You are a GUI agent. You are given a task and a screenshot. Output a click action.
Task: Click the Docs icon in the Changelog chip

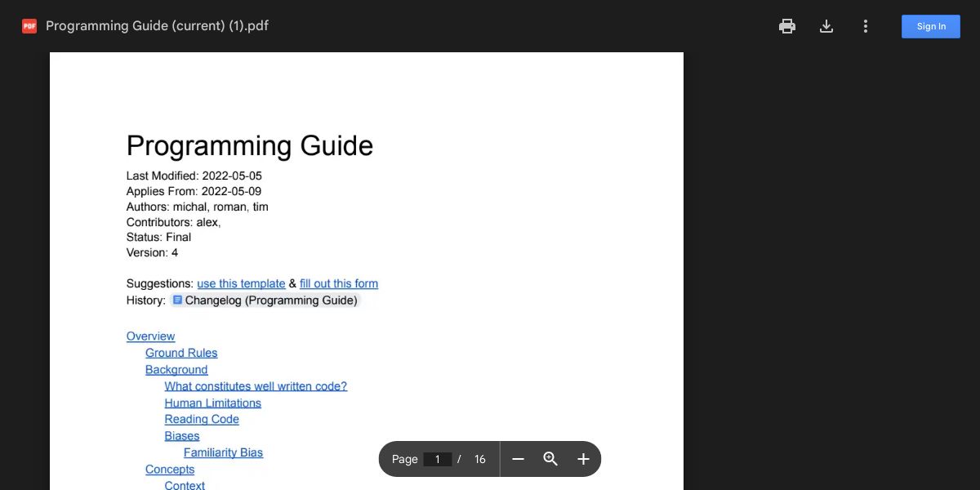177,300
